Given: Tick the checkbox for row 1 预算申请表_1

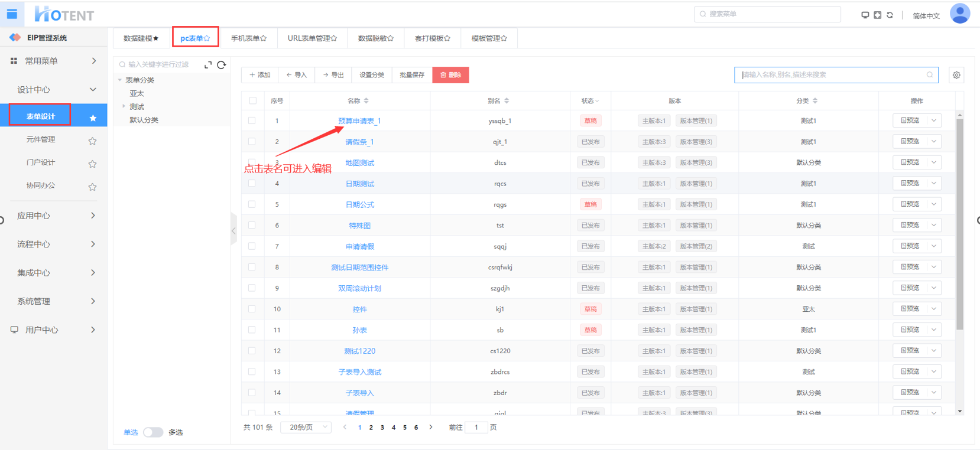Looking at the screenshot, I should point(252,120).
